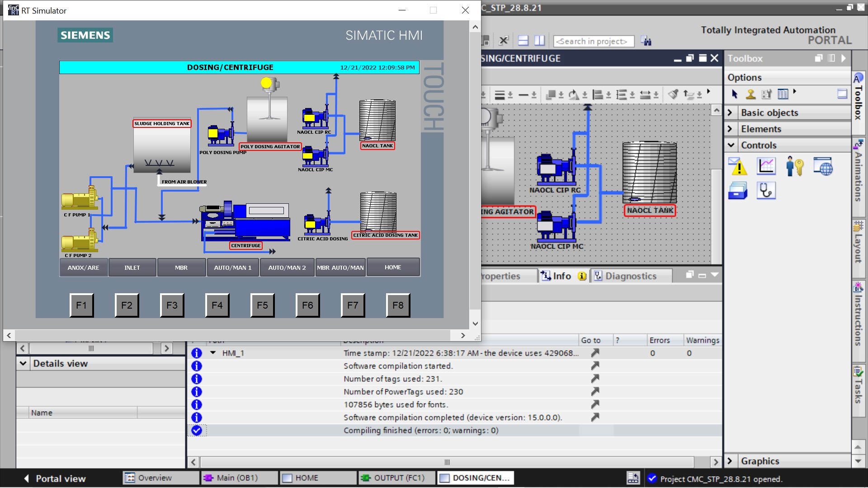Select the User view control icon

click(x=794, y=166)
